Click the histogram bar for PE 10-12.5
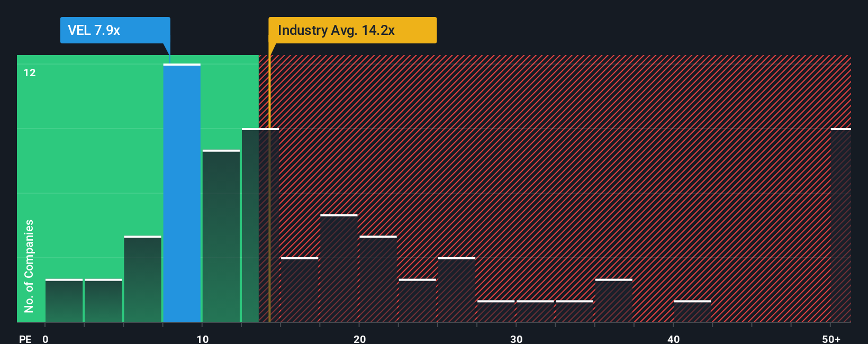The image size is (868, 344). tap(221, 236)
